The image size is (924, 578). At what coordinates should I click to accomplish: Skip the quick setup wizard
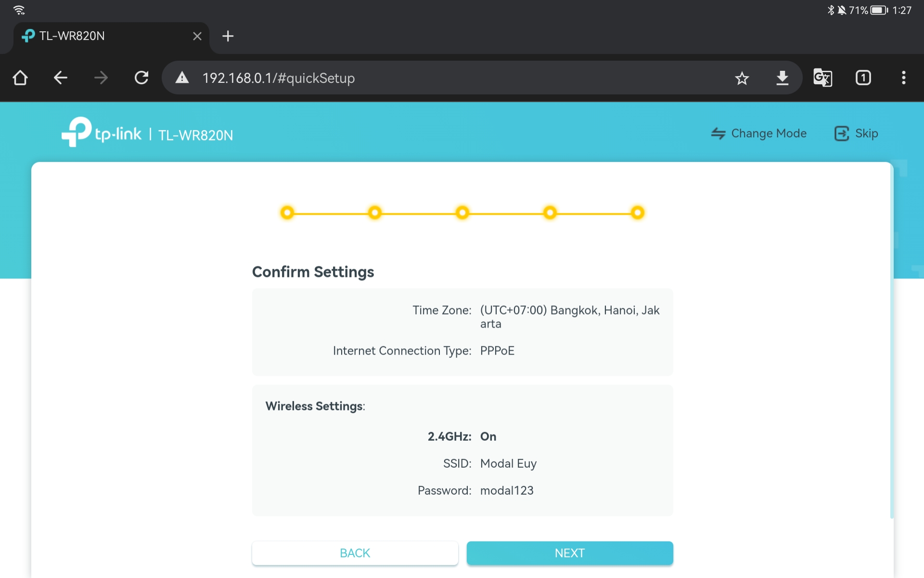(x=856, y=133)
